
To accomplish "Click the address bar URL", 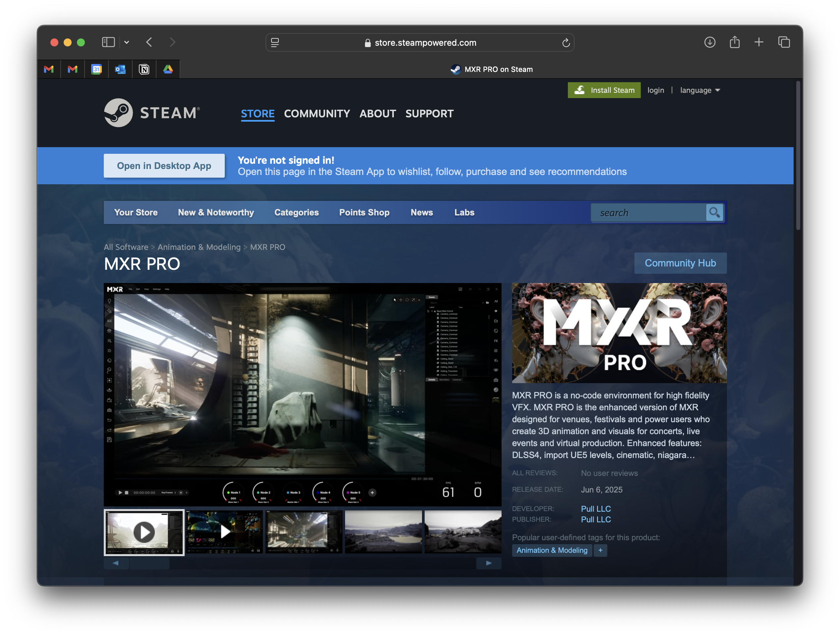I will (425, 42).
